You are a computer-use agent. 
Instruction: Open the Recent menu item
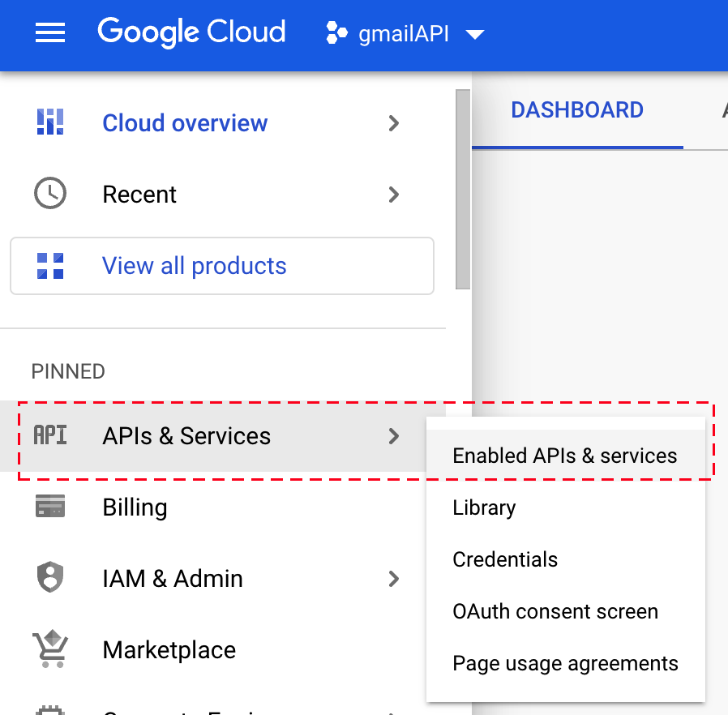(x=222, y=195)
